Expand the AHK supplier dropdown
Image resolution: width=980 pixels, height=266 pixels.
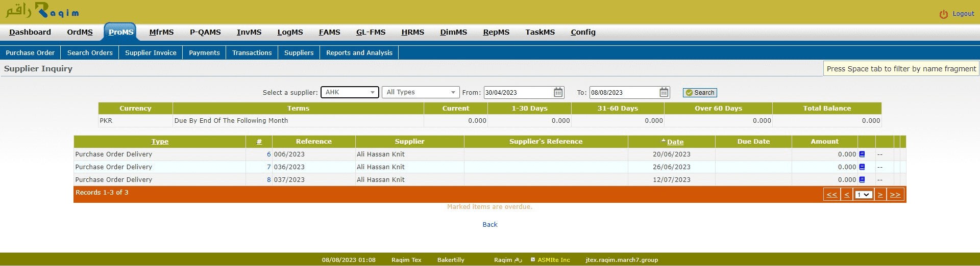point(350,92)
